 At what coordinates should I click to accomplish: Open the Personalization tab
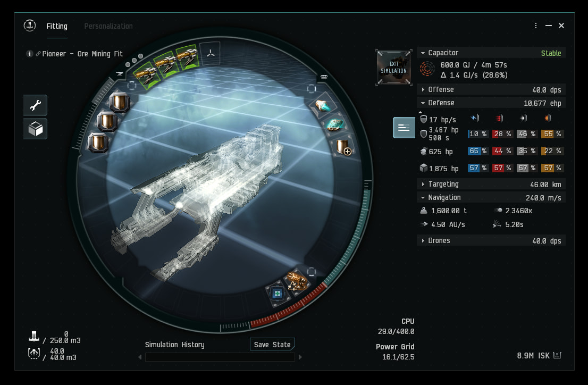(108, 26)
